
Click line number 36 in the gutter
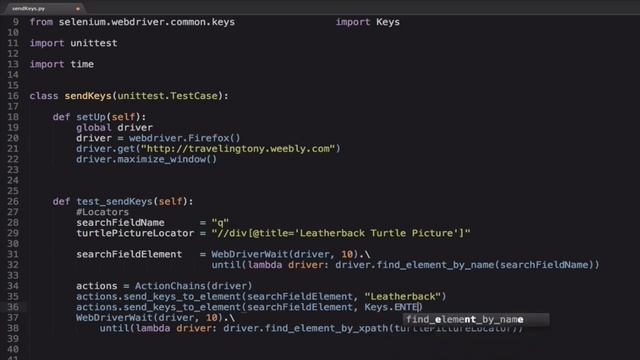[x=13, y=307]
